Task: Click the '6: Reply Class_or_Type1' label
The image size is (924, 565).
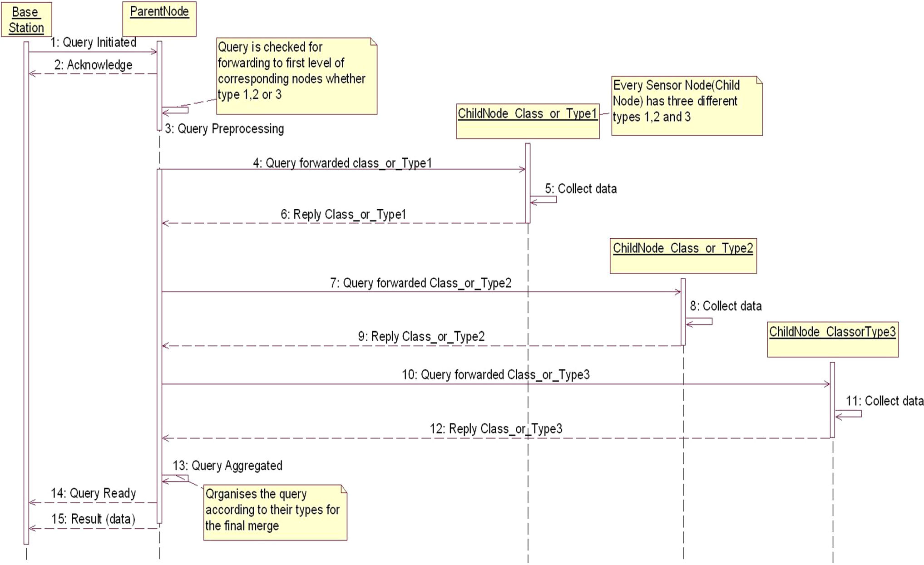Action: pyautogui.click(x=343, y=214)
